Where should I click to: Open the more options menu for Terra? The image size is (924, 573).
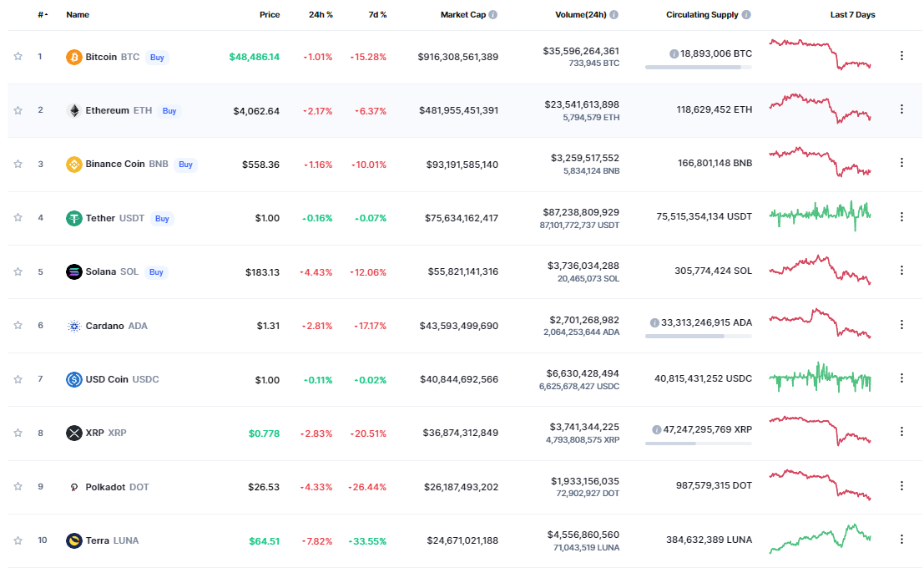click(x=901, y=539)
